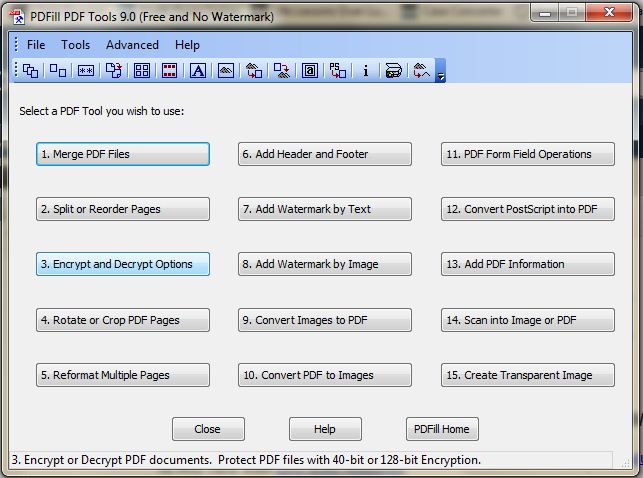Open the File menu
This screenshot has width=643, height=478.
pyautogui.click(x=36, y=45)
